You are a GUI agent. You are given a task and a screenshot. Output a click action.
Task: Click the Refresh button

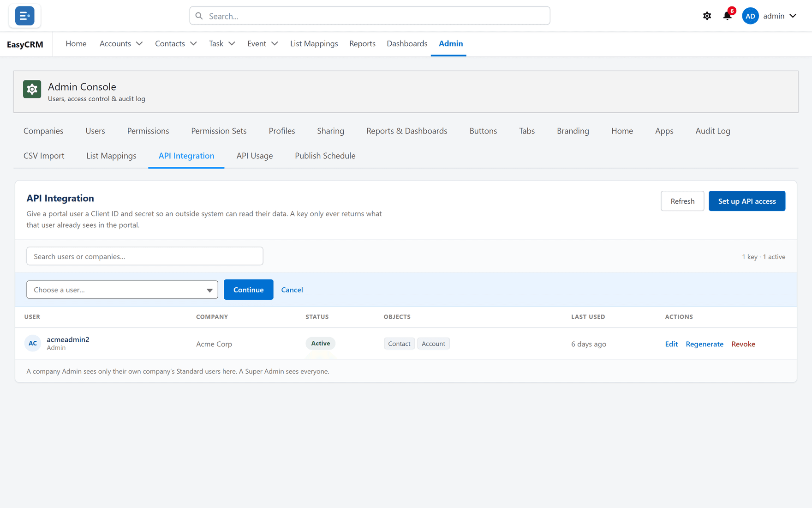(x=682, y=201)
